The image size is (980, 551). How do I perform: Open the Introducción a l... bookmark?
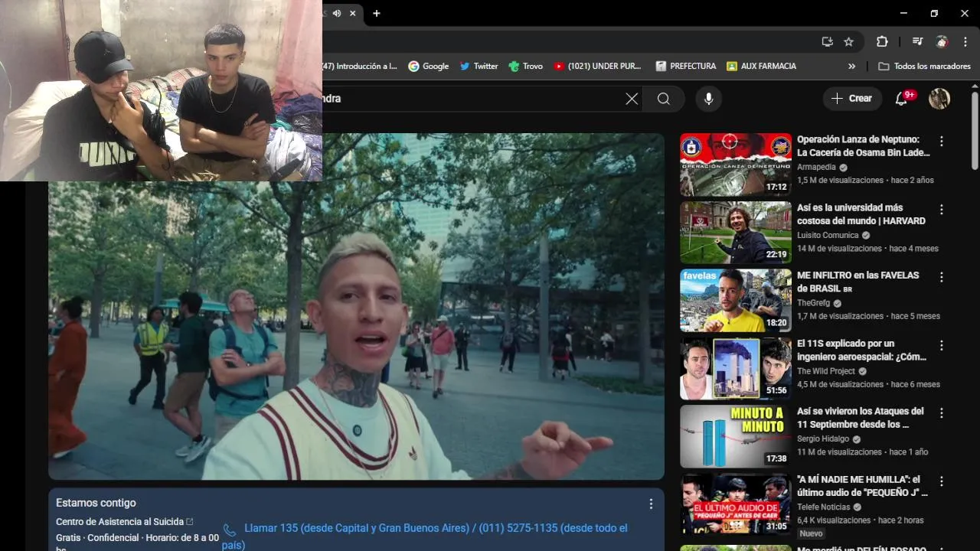coord(360,67)
